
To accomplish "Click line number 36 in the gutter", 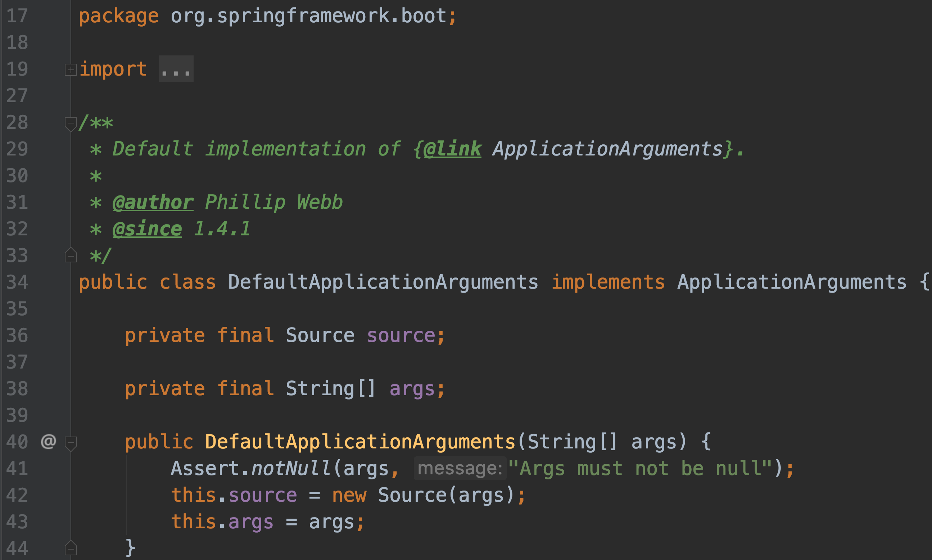I will 17,335.
